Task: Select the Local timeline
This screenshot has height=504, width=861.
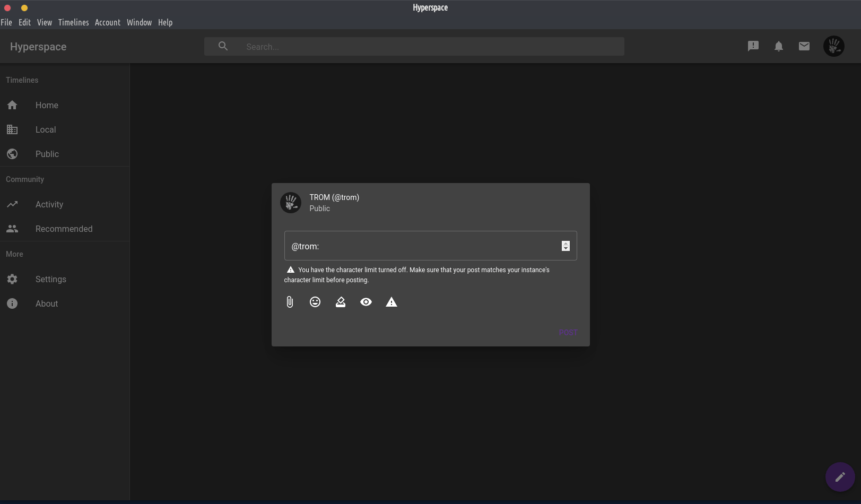Action: [x=46, y=129]
